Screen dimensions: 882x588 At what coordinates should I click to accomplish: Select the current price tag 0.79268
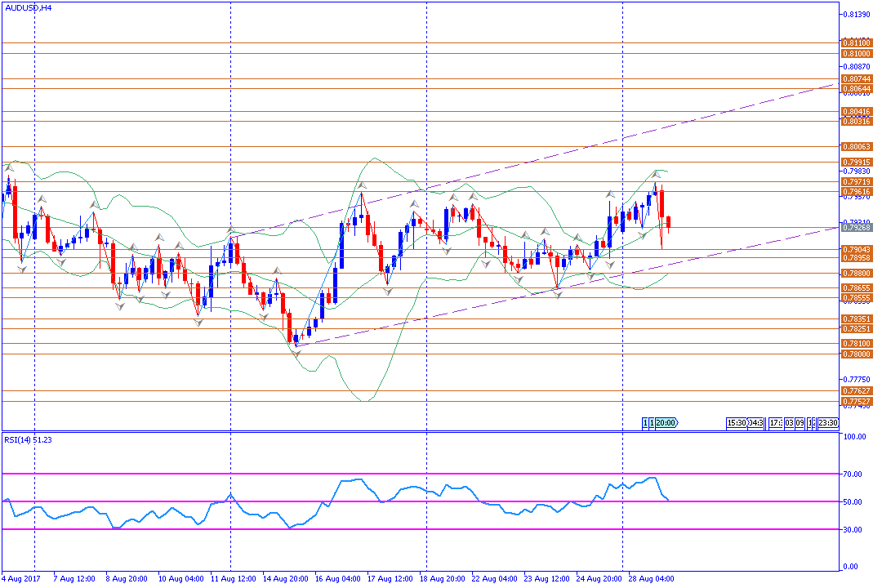click(856, 228)
